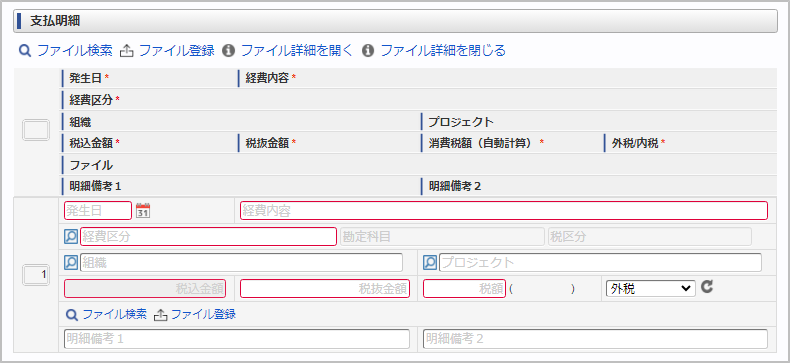Click the 税抜金額 header label

click(268, 143)
